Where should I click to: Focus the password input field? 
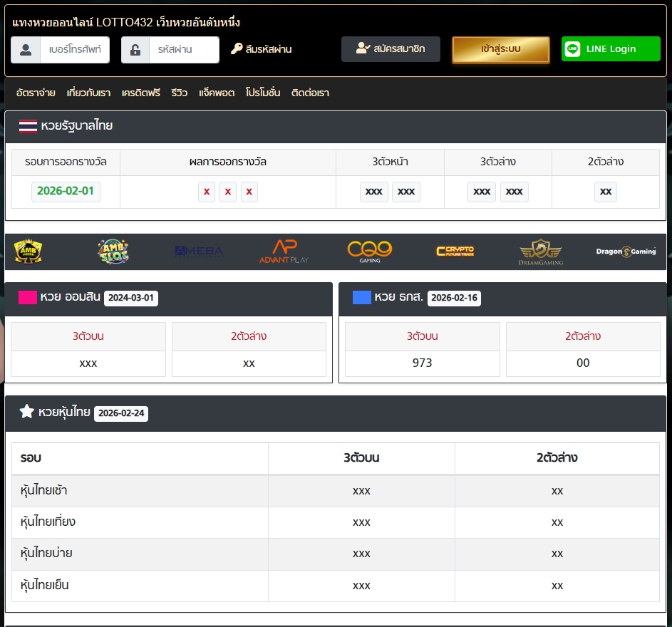[x=184, y=50]
